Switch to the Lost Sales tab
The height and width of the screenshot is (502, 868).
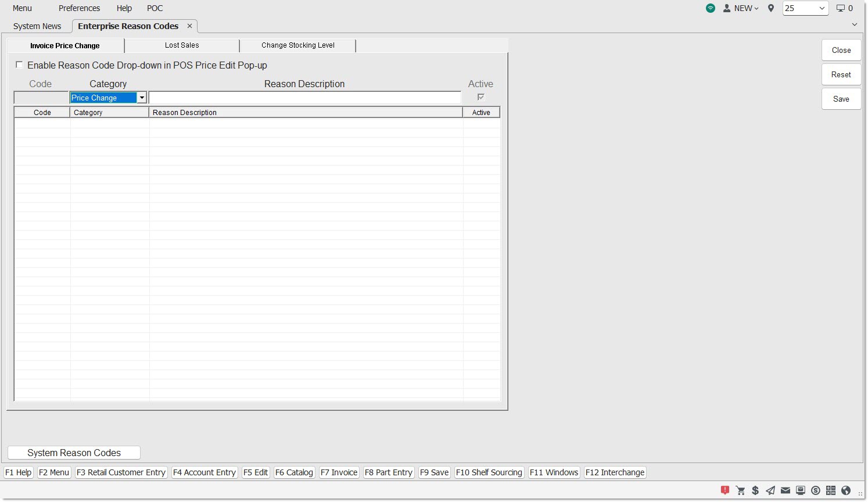(x=182, y=45)
